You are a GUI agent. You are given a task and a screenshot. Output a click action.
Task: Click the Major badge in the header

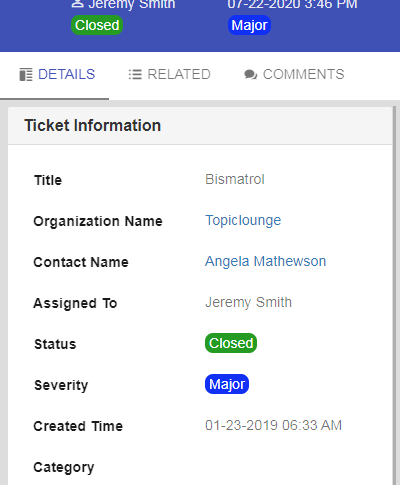click(249, 25)
